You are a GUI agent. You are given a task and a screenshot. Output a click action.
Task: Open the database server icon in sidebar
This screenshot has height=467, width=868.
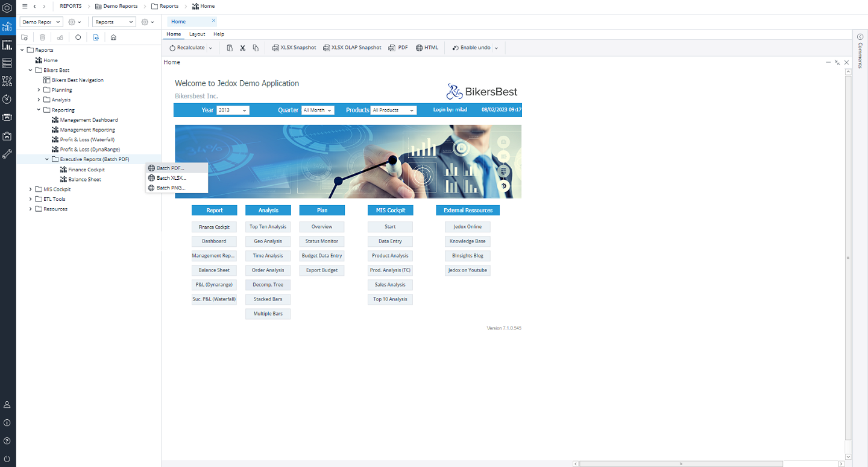7,63
